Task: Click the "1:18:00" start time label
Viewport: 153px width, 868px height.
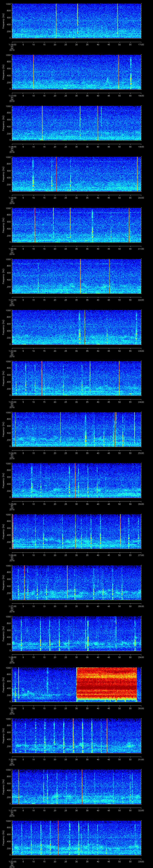Action: coord(12,147)
